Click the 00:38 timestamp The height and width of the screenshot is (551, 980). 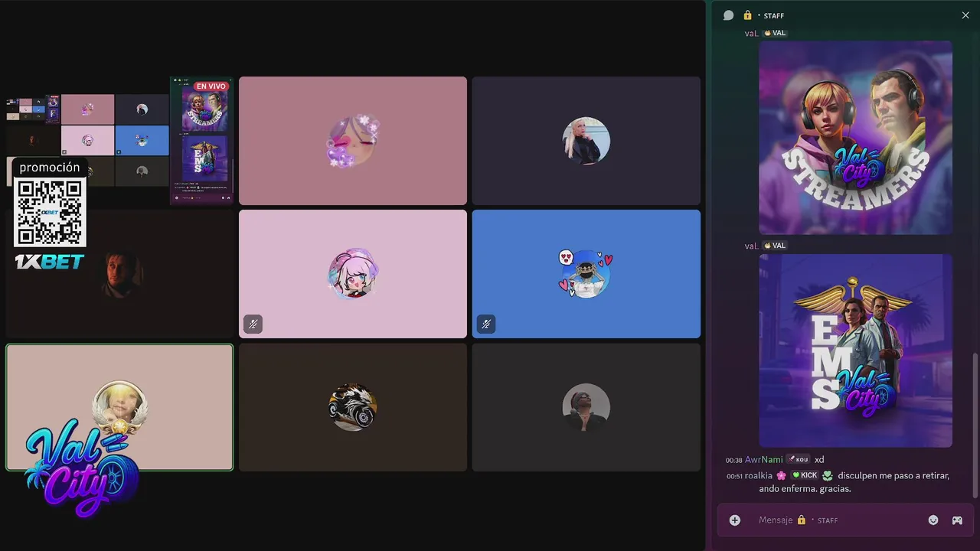734,461
